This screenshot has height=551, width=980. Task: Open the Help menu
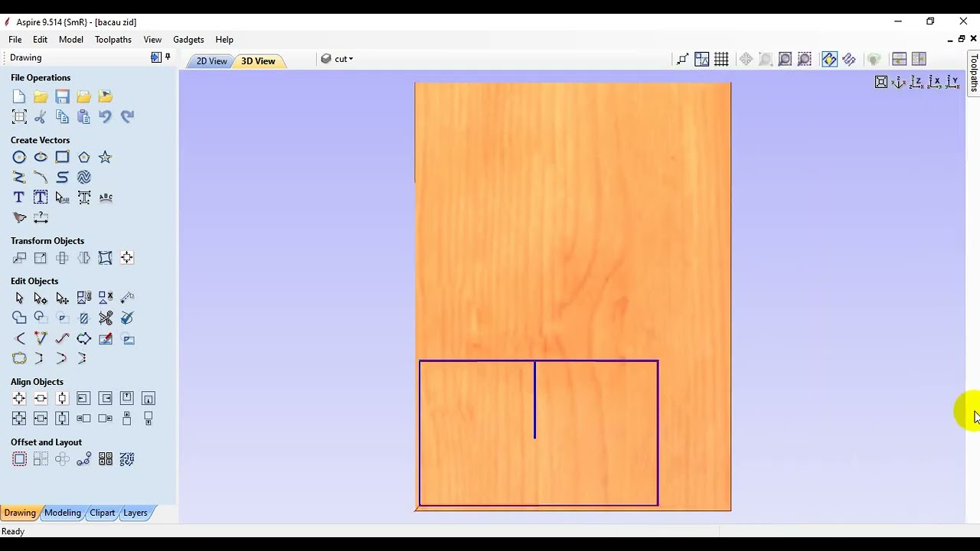(x=224, y=39)
